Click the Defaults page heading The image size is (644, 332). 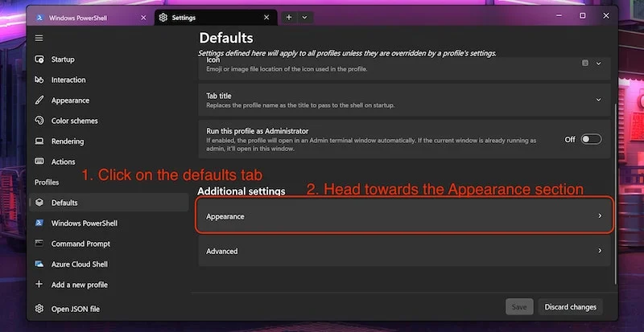tap(226, 38)
